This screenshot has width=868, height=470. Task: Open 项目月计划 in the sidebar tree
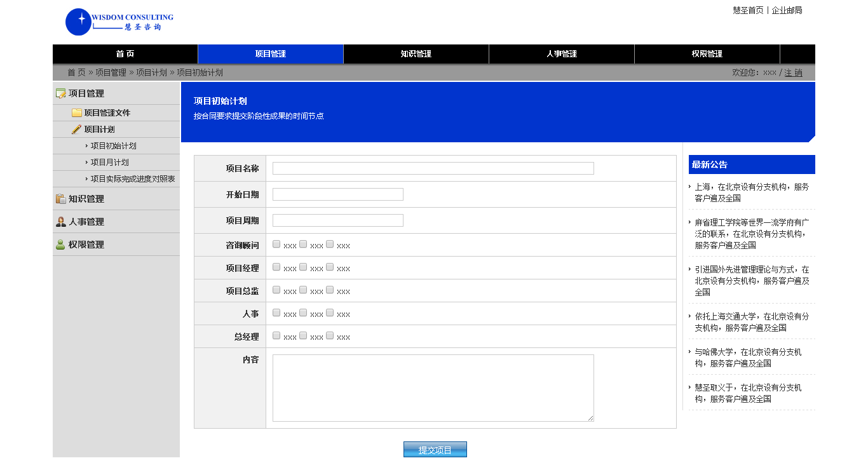tap(109, 163)
